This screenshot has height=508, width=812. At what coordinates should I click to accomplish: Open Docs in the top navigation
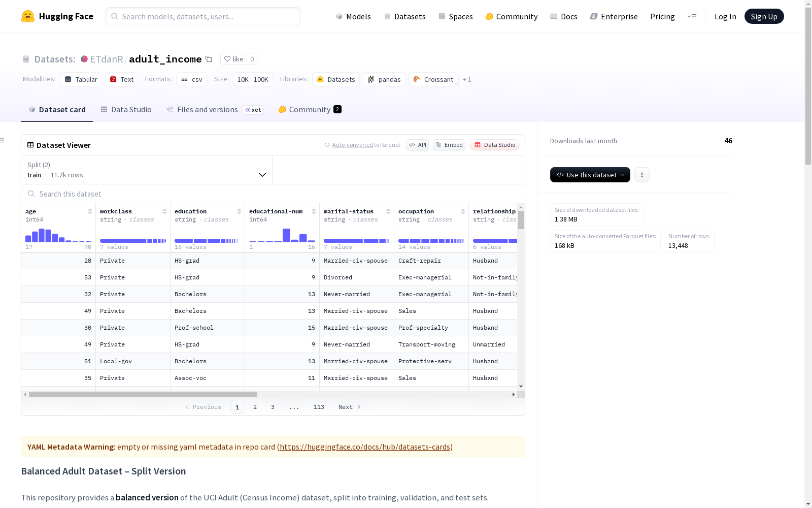[x=564, y=16]
